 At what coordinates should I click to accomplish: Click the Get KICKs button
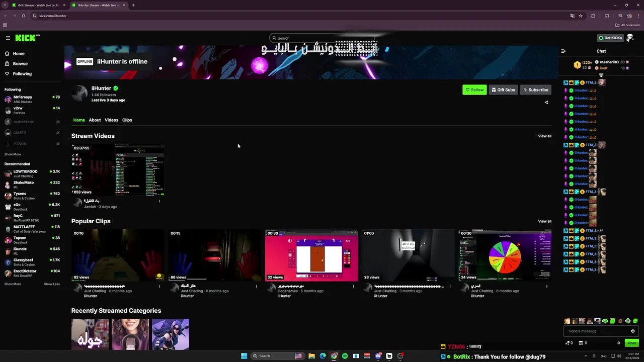[610, 38]
